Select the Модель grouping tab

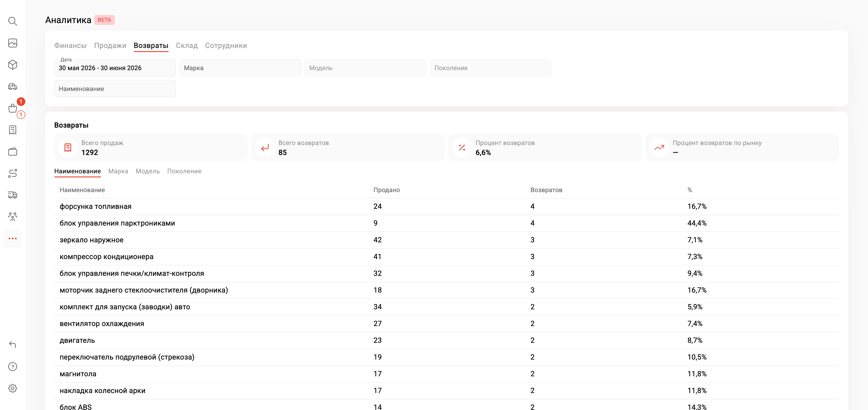[148, 171]
